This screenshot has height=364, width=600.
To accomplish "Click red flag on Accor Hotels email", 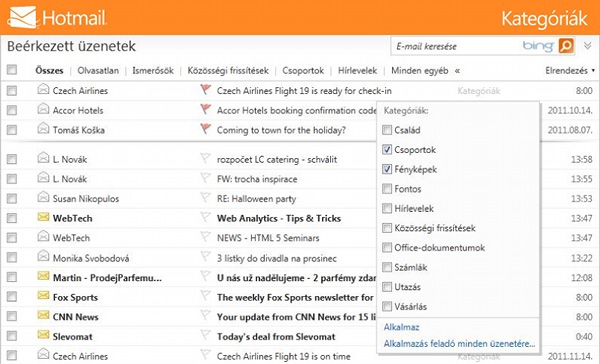I will pos(205,109).
